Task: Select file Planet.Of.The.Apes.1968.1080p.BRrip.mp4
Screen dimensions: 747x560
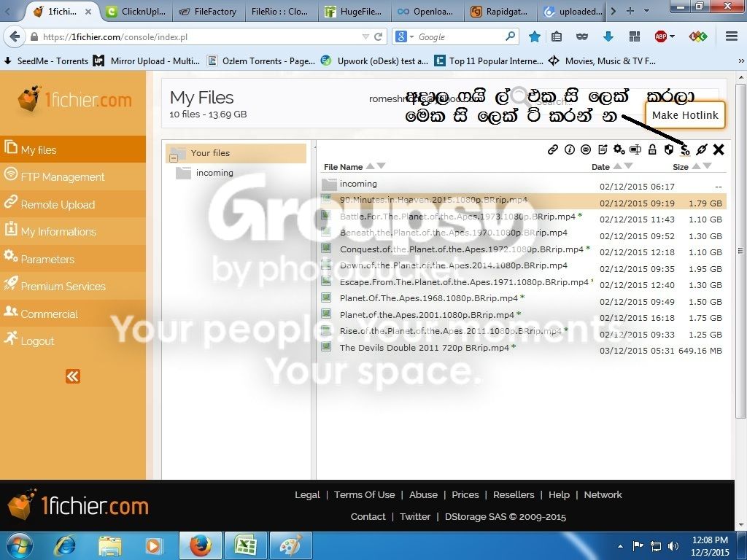Action: [x=429, y=298]
